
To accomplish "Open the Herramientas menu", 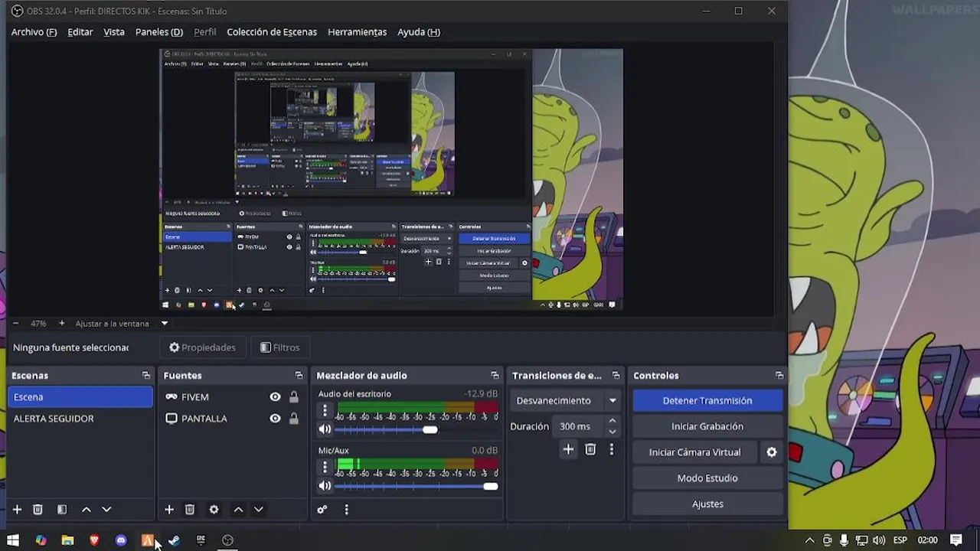I will [357, 32].
